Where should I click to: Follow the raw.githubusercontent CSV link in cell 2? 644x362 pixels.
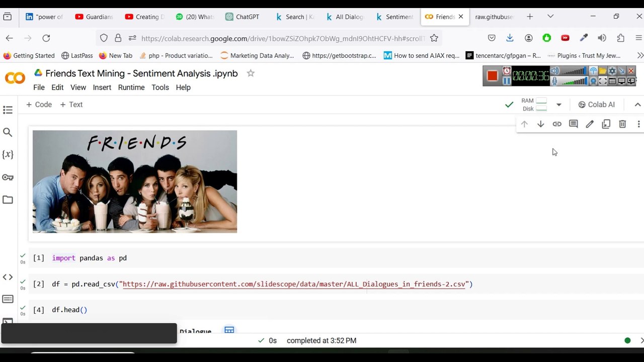(294, 285)
